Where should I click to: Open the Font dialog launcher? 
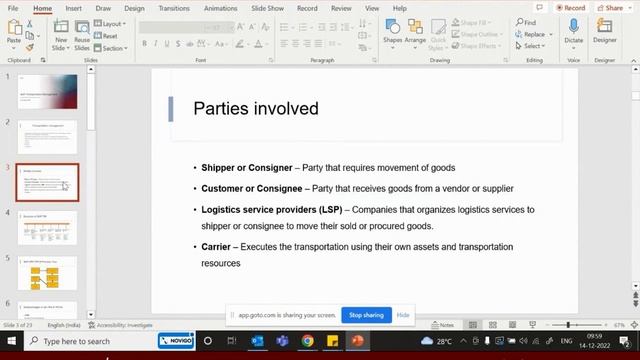[x=271, y=60]
